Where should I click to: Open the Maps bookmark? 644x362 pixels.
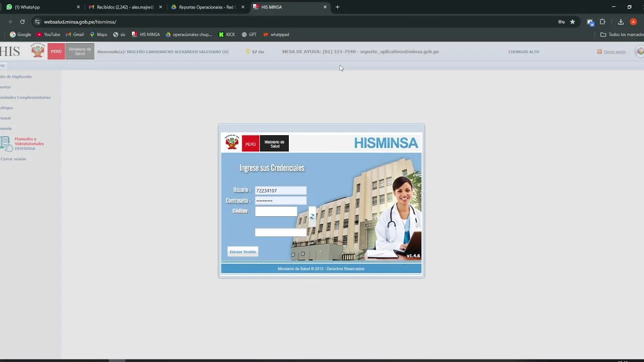pos(99,35)
